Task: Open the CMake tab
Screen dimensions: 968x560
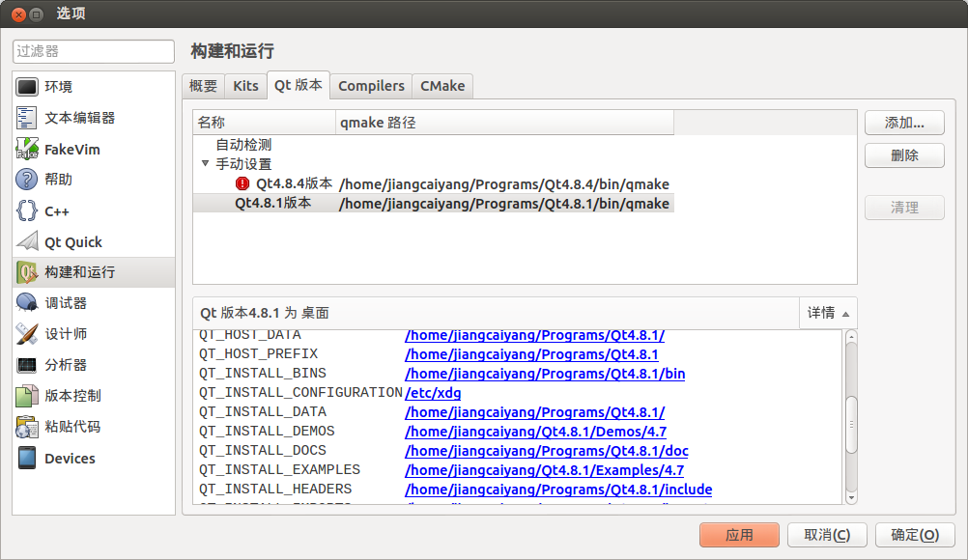Action: pyautogui.click(x=442, y=86)
